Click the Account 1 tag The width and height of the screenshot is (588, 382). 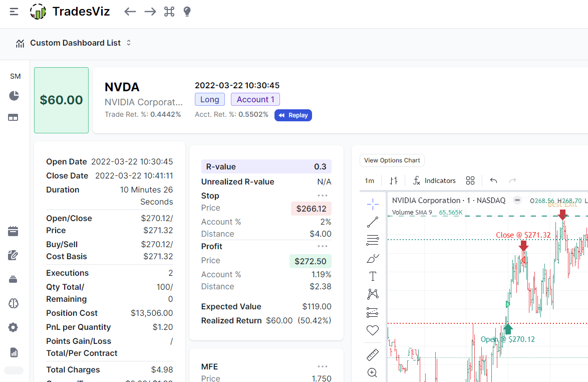click(255, 99)
